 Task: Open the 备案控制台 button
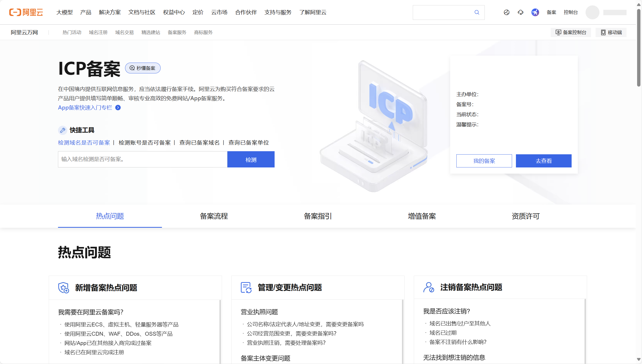tap(571, 32)
